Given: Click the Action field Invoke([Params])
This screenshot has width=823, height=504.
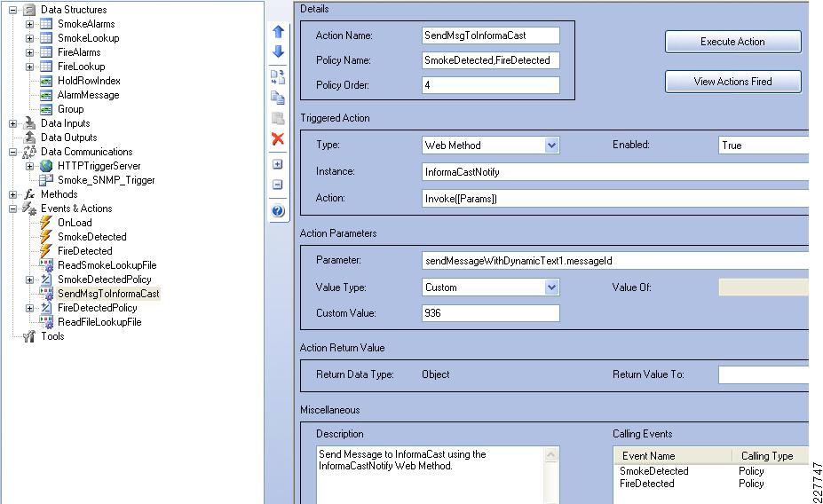Looking at the screenshot, I should (615, 198).
